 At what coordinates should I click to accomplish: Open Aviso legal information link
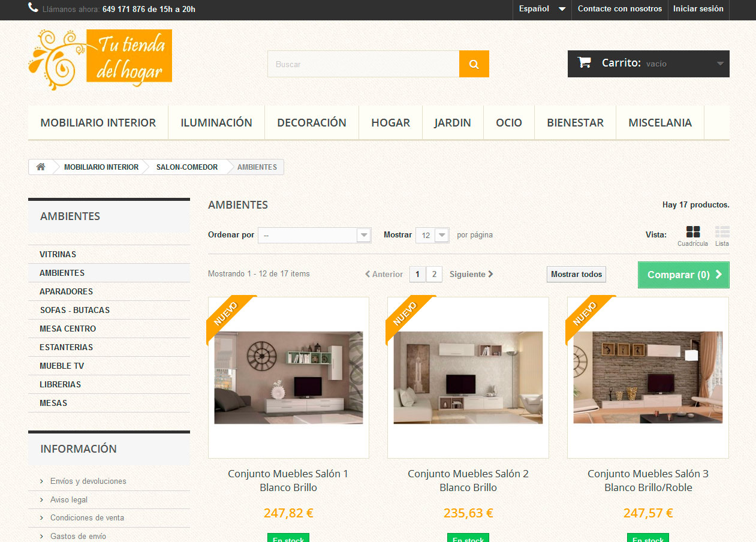pyautogui.click(x=69, y=500)
